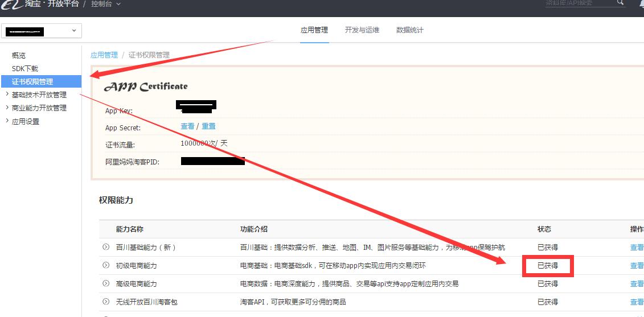Switch to 应用管理 tab

(314, 30)
